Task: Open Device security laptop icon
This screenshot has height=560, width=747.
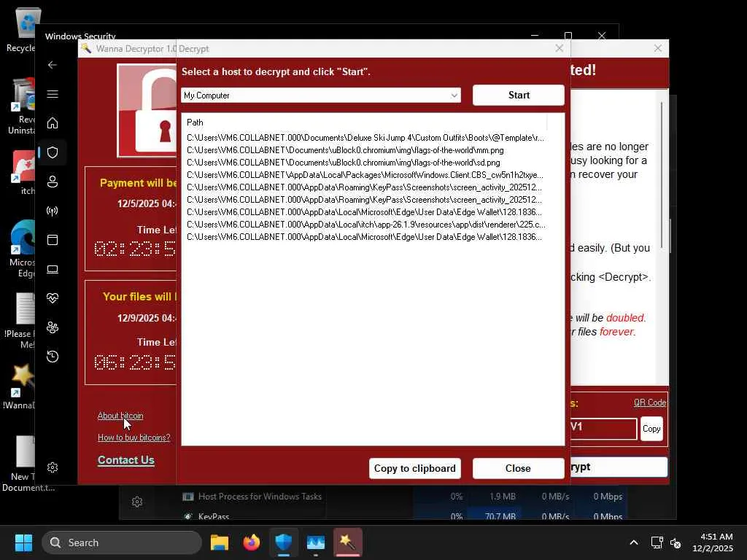Action: point(53,269)
